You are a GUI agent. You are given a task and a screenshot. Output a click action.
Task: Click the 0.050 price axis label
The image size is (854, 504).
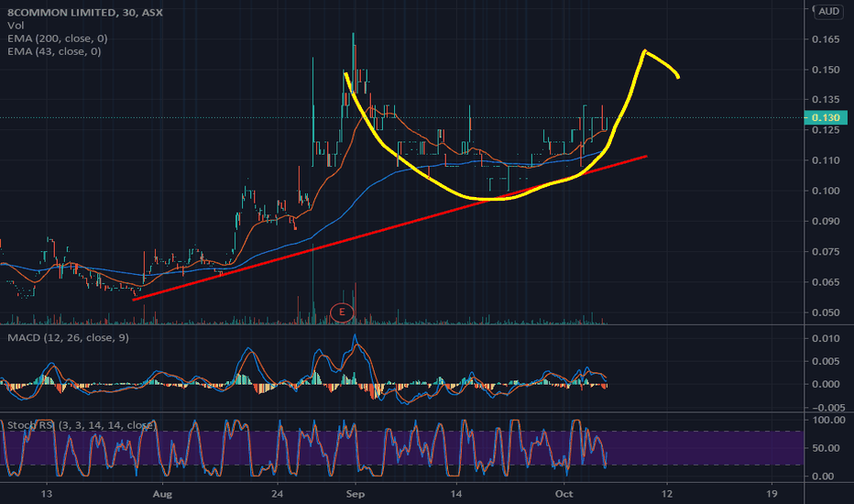pos(826,312)
